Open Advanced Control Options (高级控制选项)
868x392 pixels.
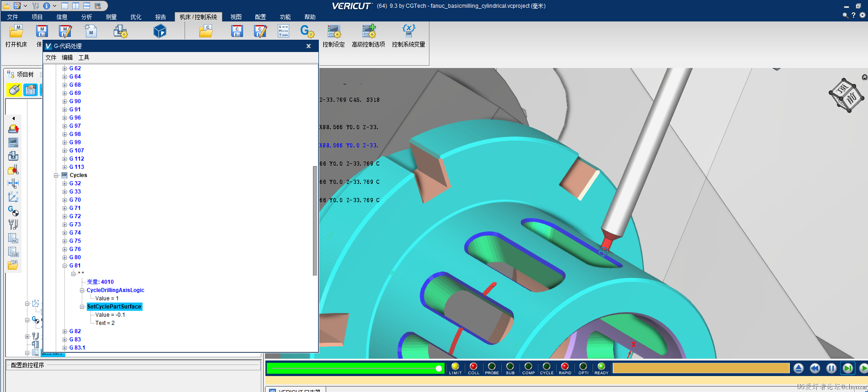tap(368, 36)
